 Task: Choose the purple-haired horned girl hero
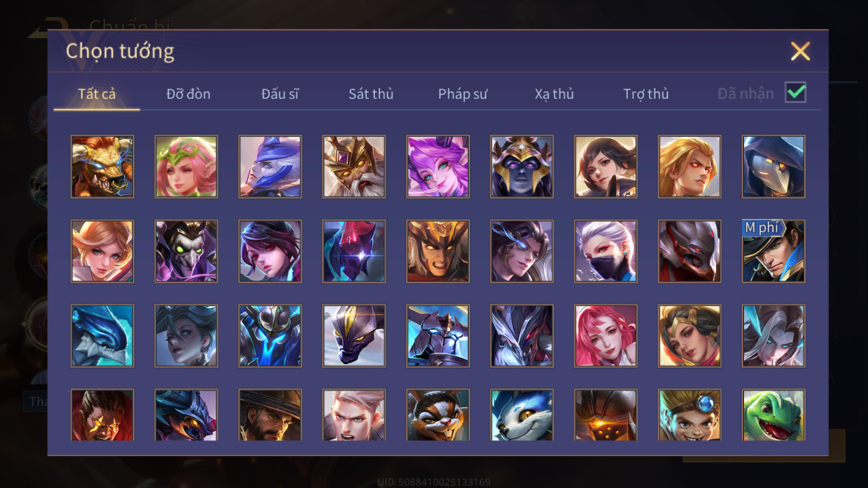(438, 166)
